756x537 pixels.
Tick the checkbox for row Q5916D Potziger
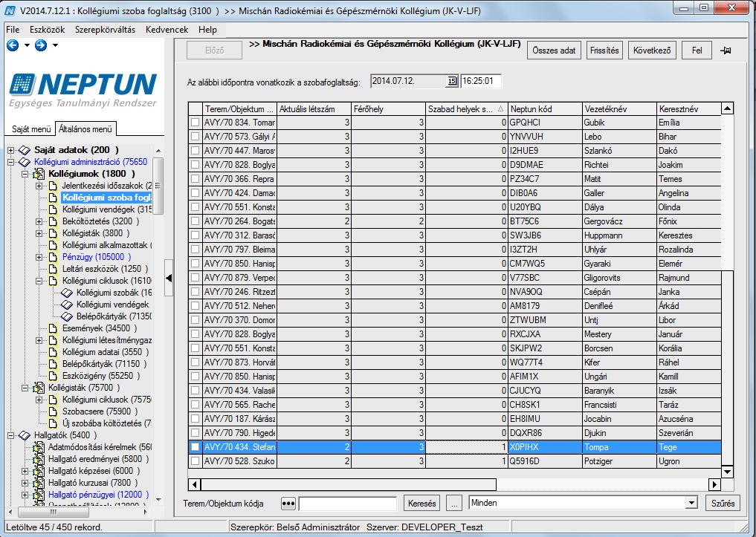195,461
